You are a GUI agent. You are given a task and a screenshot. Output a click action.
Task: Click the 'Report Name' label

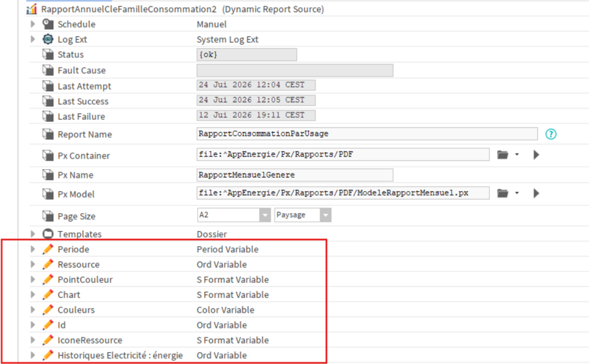click(x=84, y=135)
